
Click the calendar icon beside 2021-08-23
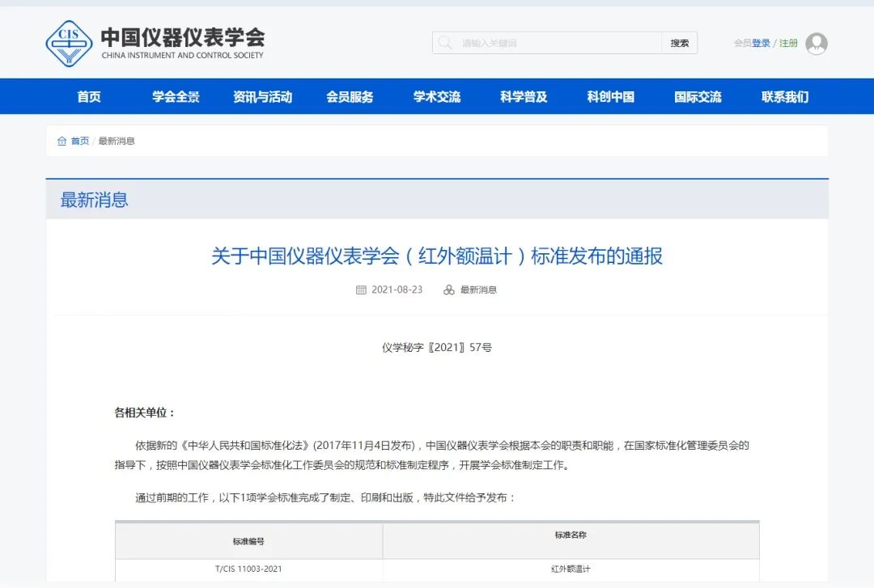361,290
